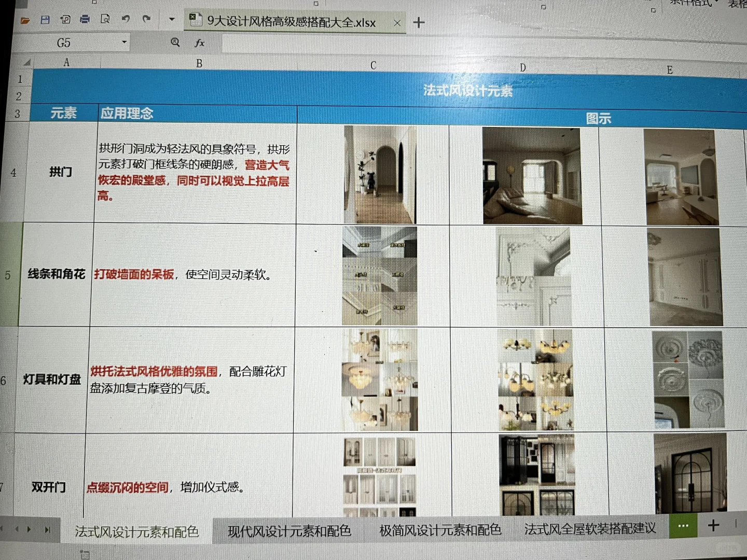Click the Open file icon
The width and height of the screenshot is (747, 560).
coord(25,19)
